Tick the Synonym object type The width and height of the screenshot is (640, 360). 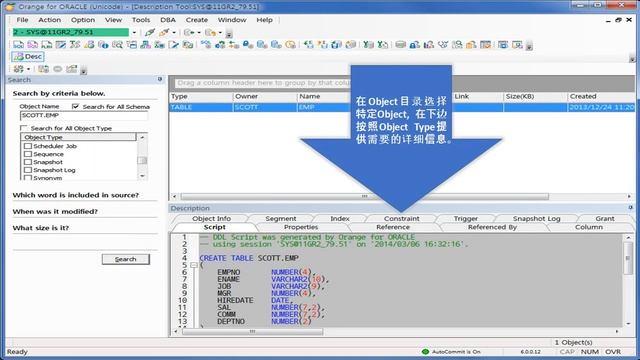click(28, 178)
